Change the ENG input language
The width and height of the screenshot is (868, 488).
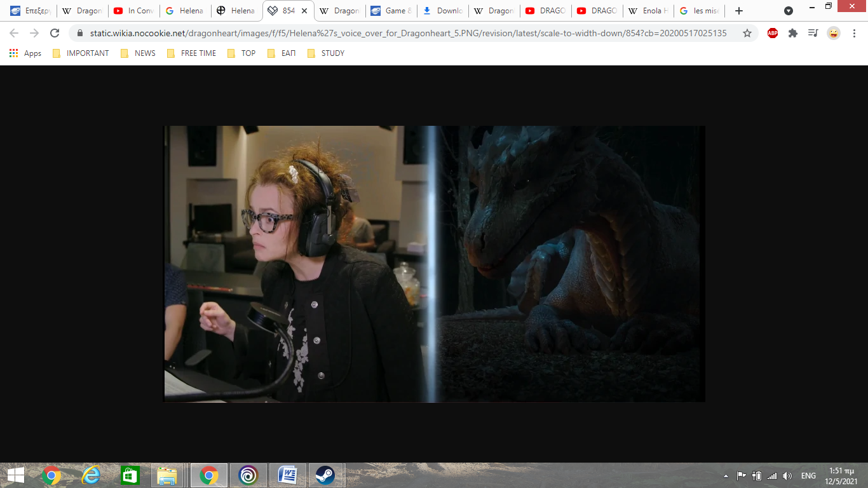808,476
